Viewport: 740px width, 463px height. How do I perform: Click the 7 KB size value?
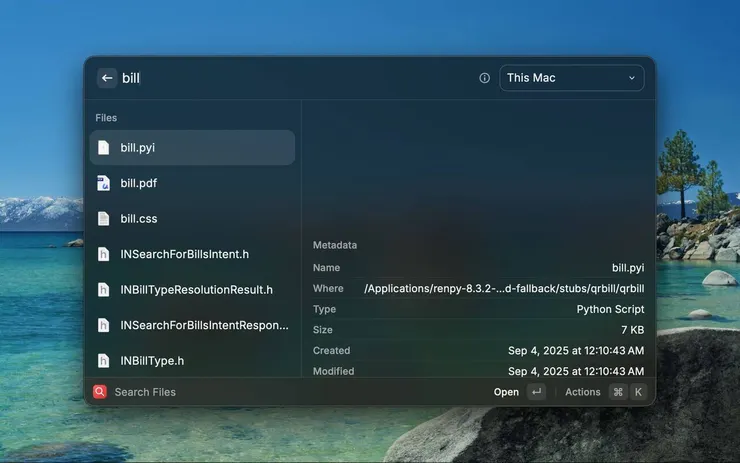(632, 330)
